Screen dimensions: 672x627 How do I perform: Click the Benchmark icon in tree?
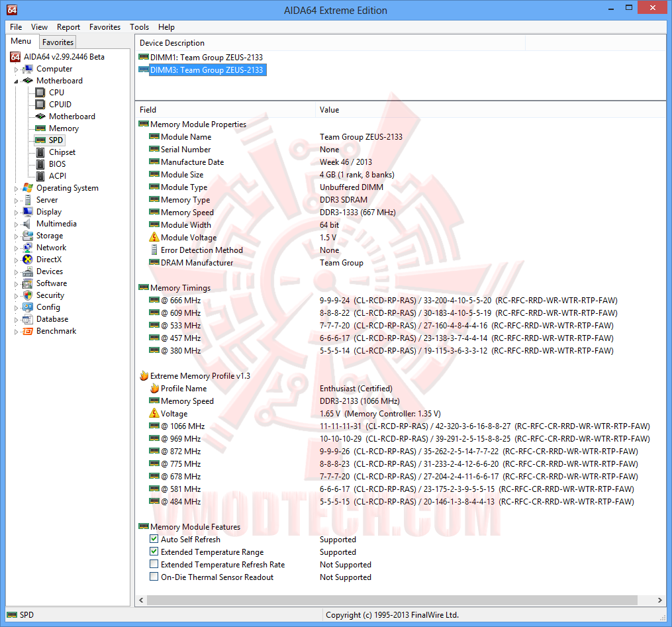[x=28, y=331]
